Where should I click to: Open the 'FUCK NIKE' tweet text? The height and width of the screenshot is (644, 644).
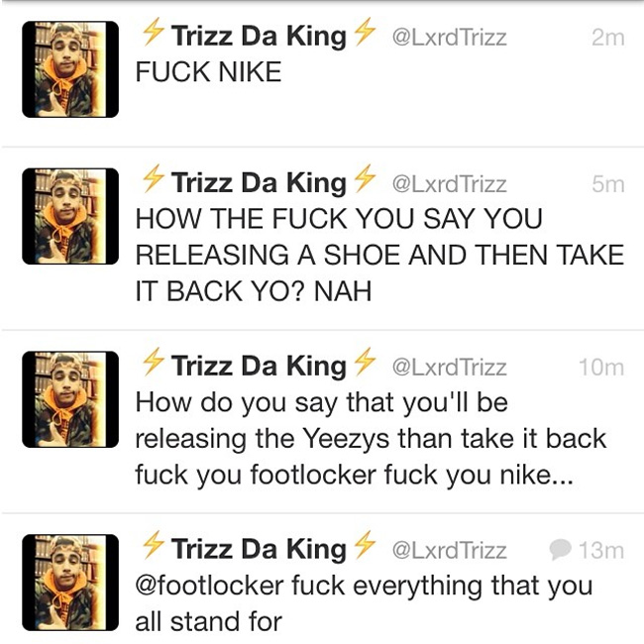[x=208, y=72]
